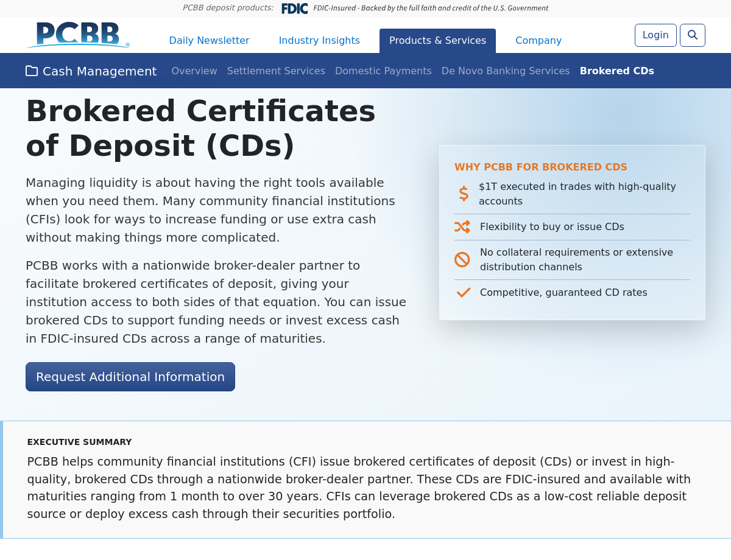Select the Products & Services tab
The width and height of the screenshot is (731, 560).
(x=437, y=41)
